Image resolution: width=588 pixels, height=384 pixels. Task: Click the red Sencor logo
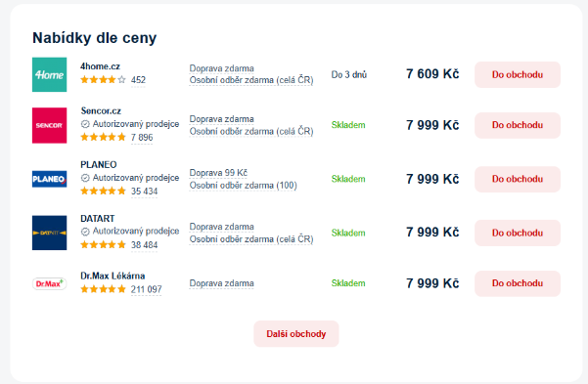(50, 125)
